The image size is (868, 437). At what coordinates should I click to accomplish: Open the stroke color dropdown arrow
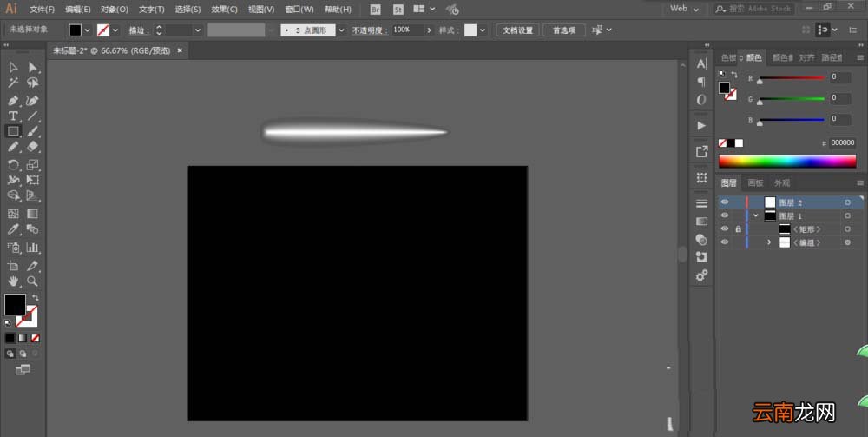tap(115, 30)
